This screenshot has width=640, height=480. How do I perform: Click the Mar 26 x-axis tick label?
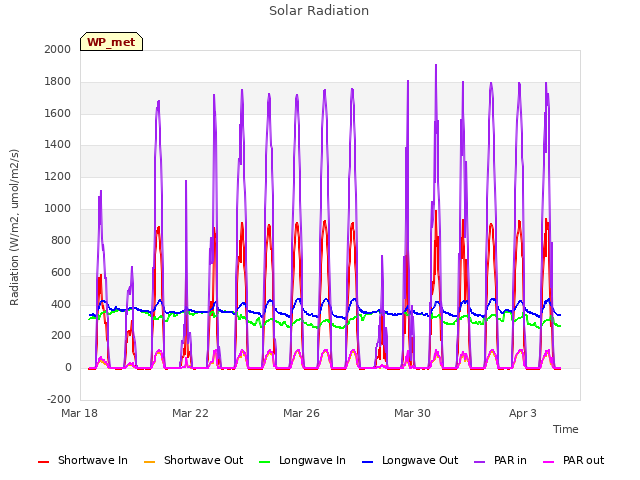(x=301, y=413)
